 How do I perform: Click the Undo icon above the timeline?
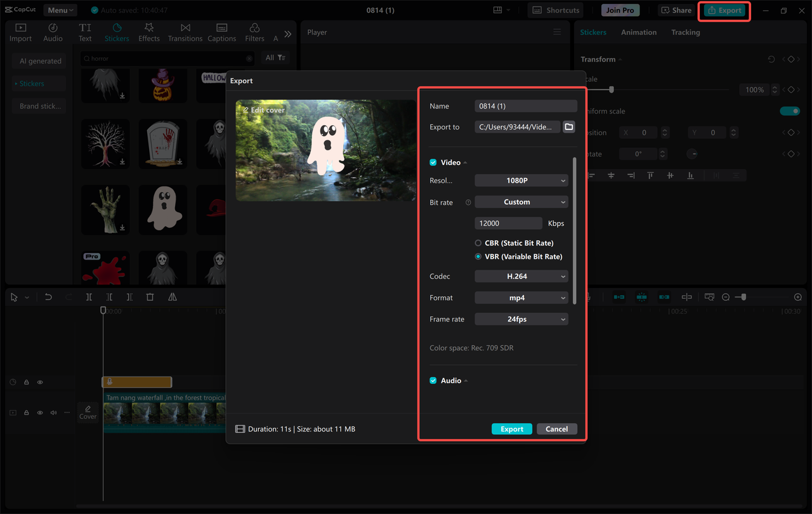click(x=48, y=296)
